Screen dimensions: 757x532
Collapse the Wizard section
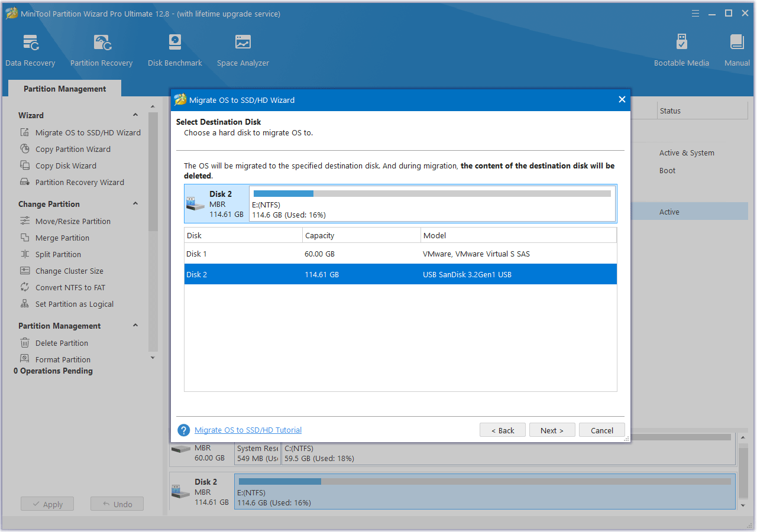pyautogui.click(x=135, y=115)
